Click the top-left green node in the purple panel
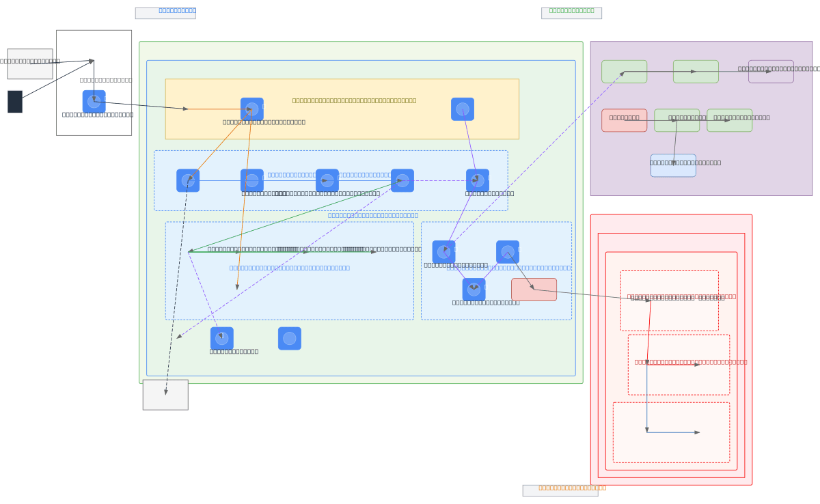Image resolution: width=820 pixels, height=504 pixels. tap(624, 72)
